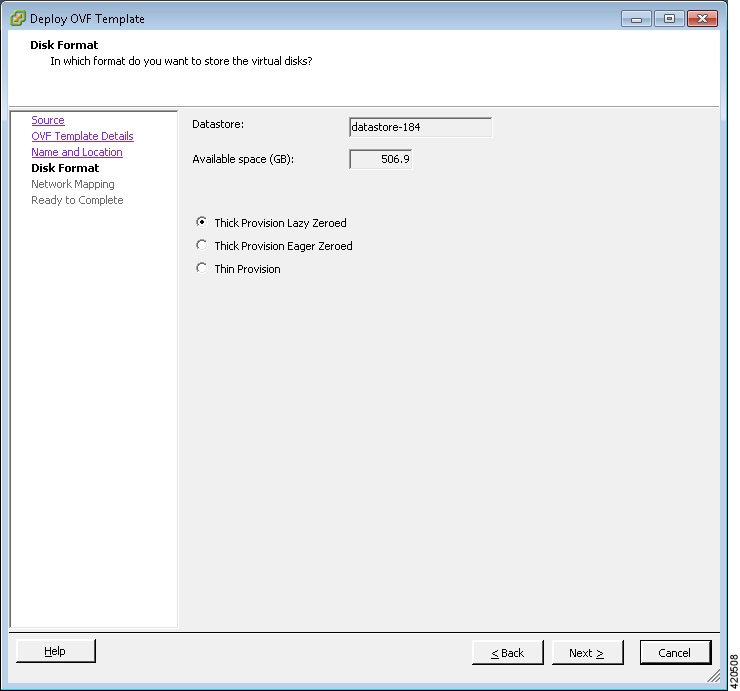Image resolution: width=740 pixels, height=691 pixels.
Task: Minimize the Deploy OVF Template window
Action: 636,19
